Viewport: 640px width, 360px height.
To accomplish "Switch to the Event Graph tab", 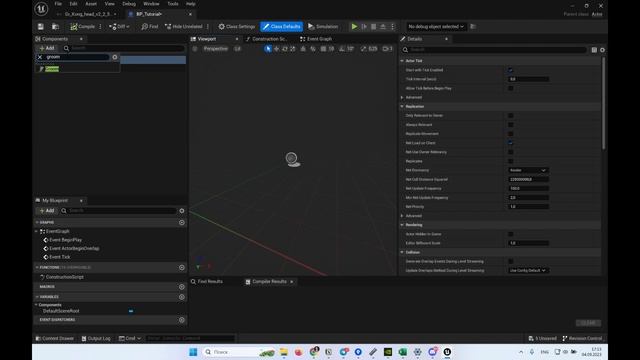I will tap(316, 39).
